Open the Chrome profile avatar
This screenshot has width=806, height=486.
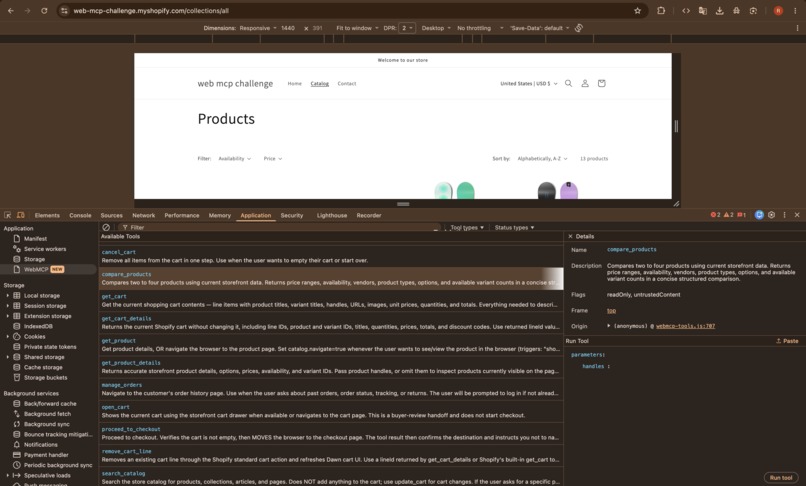pos(778,10)
